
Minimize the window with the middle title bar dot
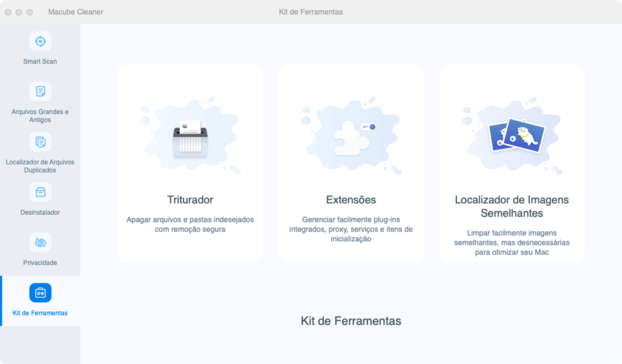click(19, 12)
